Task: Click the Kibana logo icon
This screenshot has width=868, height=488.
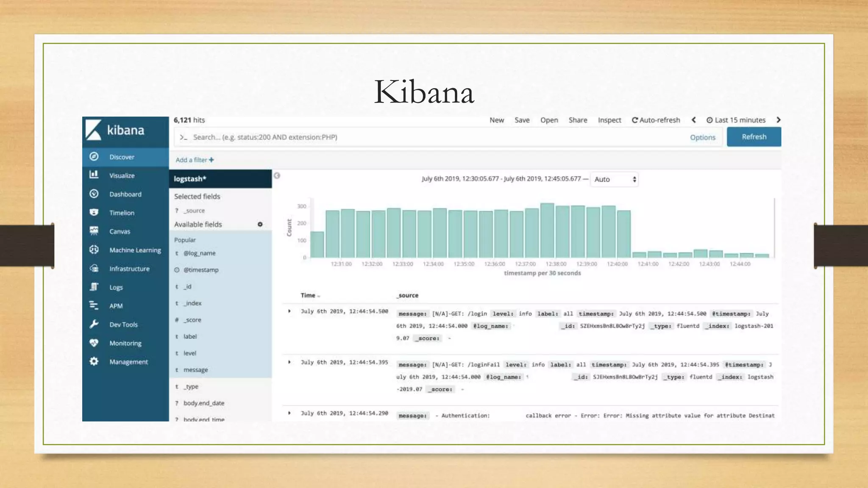Action: 94,130
